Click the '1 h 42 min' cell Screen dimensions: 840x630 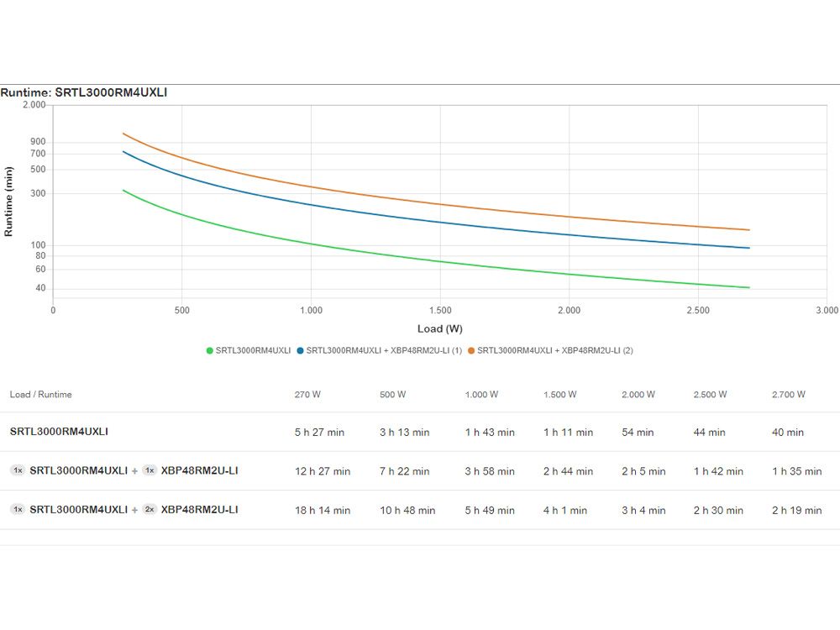[x=718, y=471]
